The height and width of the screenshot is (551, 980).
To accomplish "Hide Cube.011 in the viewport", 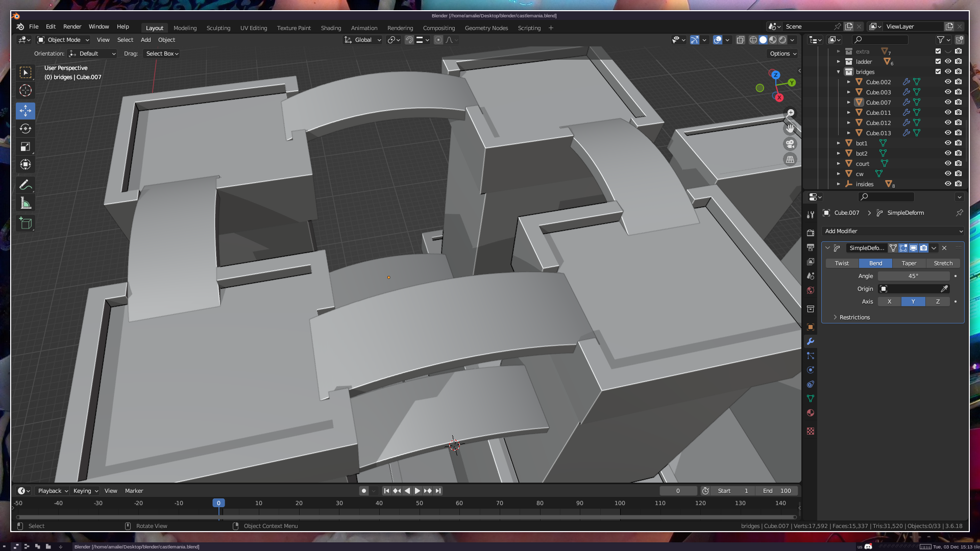I will 948,112.
